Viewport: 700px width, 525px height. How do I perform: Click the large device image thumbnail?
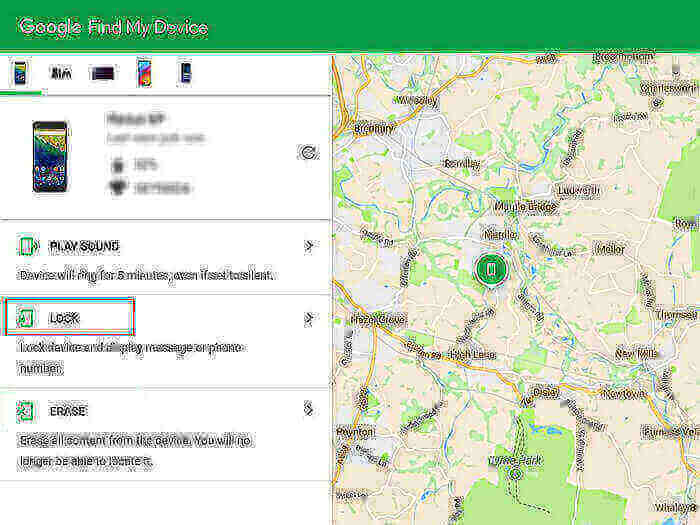pos(51,156)
